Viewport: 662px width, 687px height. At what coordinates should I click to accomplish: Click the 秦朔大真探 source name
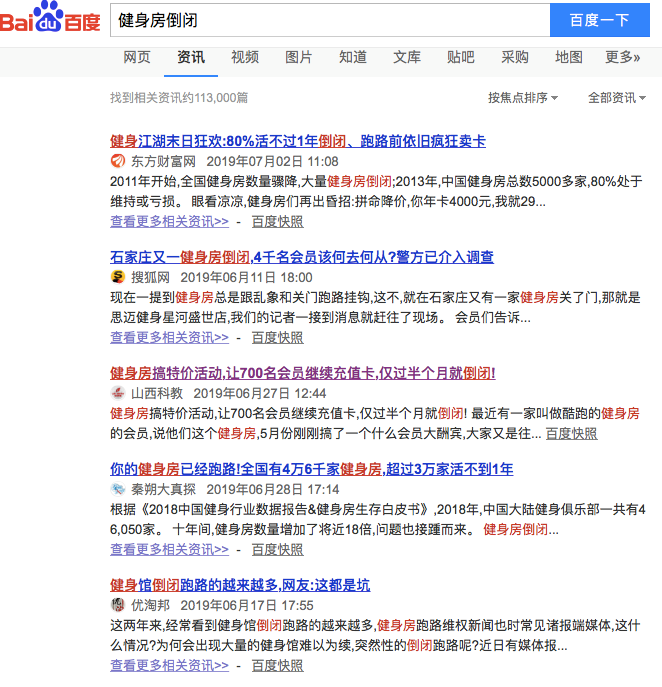[163, 489]
